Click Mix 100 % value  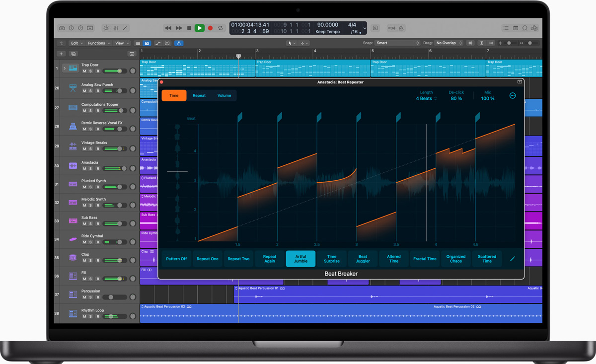(x=488, y=99)
